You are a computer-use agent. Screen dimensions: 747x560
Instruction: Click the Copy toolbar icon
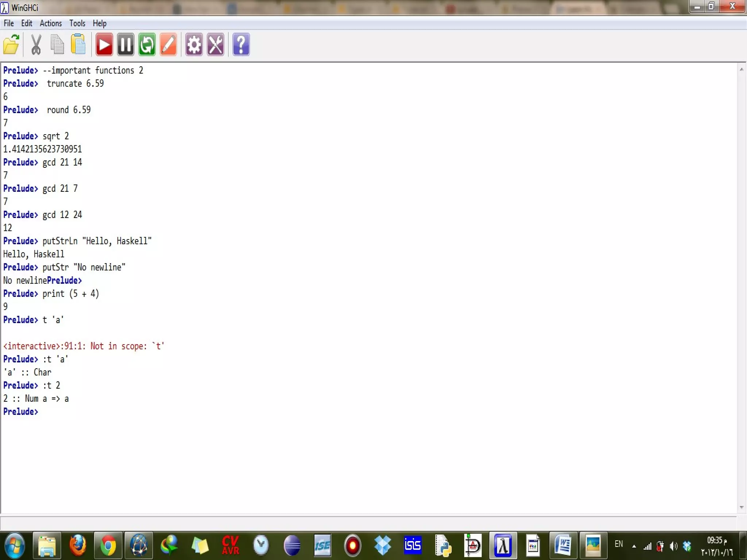point(57,45)
